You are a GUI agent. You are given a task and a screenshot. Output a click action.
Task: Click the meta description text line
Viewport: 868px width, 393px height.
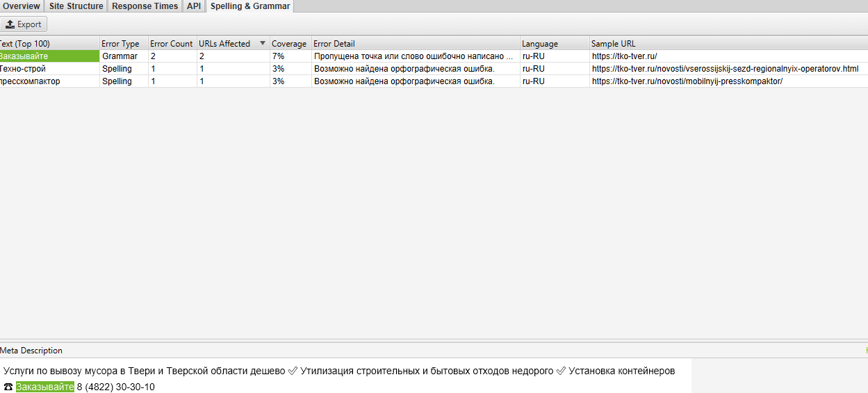(x=339, y=371)
